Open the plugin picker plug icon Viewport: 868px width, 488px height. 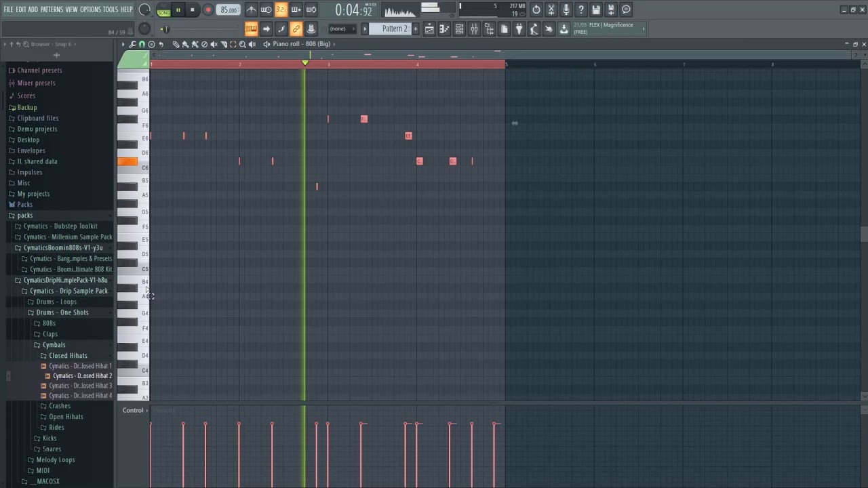coord(519,28)
